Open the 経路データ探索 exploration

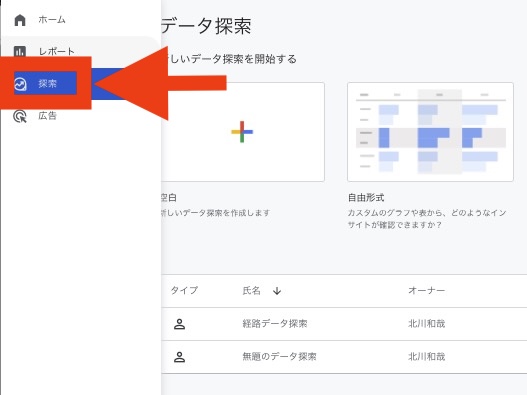tap(275, 323)
